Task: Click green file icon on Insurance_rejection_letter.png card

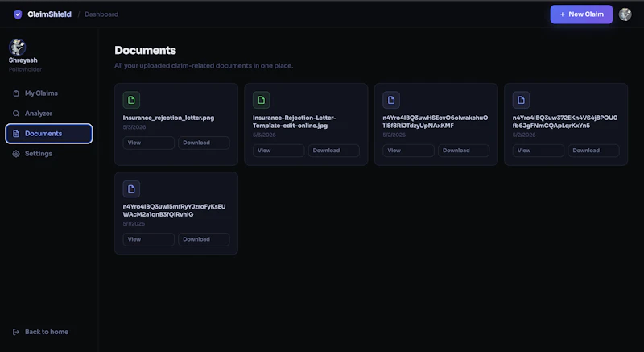Action: (131, 100)
